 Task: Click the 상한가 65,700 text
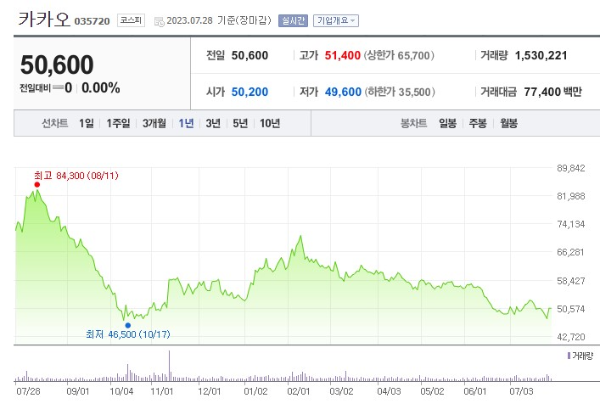click(x=399, y=55)
